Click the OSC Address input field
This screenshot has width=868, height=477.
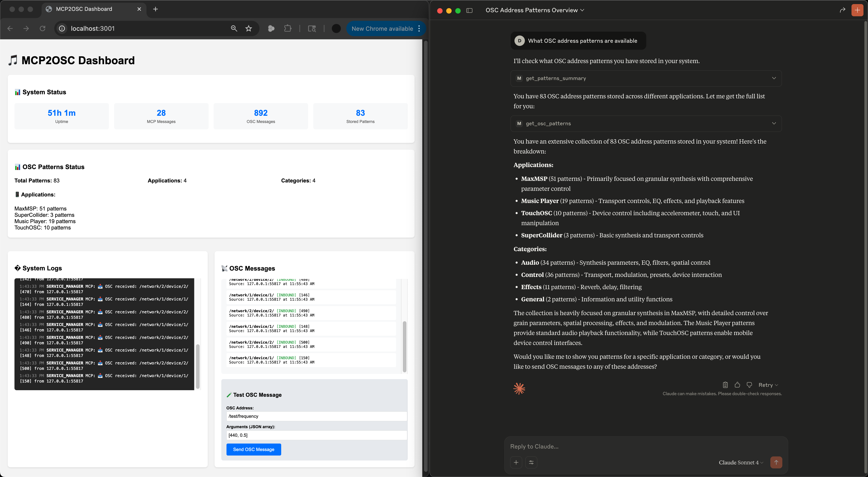point(316,416)
